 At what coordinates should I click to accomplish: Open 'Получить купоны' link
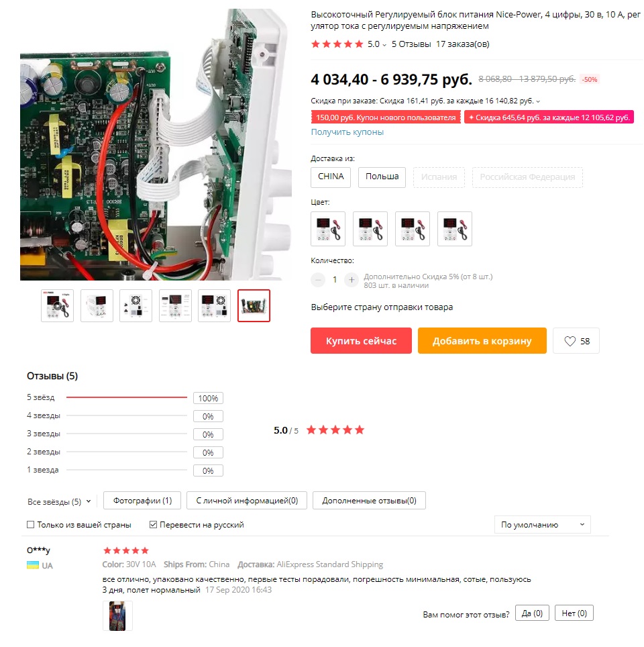[x=347, y=132]
